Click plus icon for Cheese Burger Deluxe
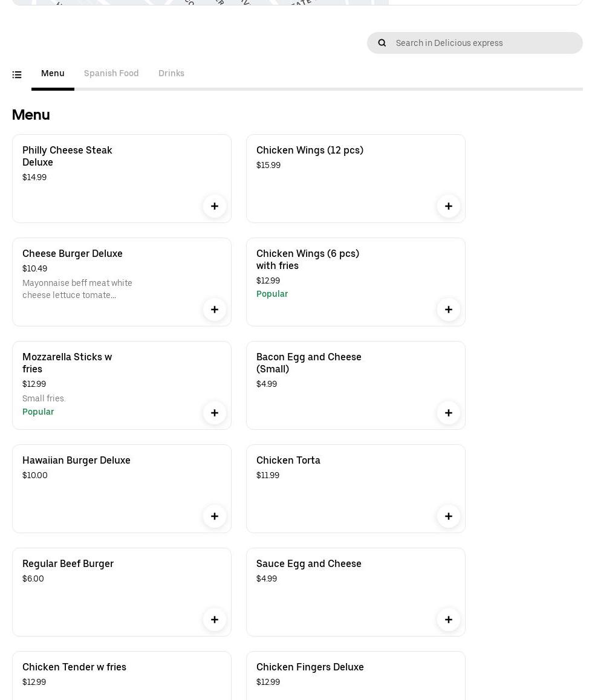The width and height of the screenshot is (595, 700). (215, 309)
